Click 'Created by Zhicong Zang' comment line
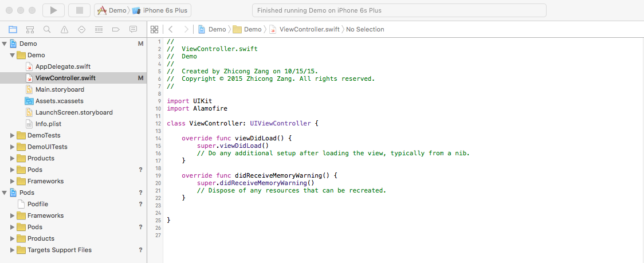The width and height of the screenshot is (644, 263). (242, 71)
